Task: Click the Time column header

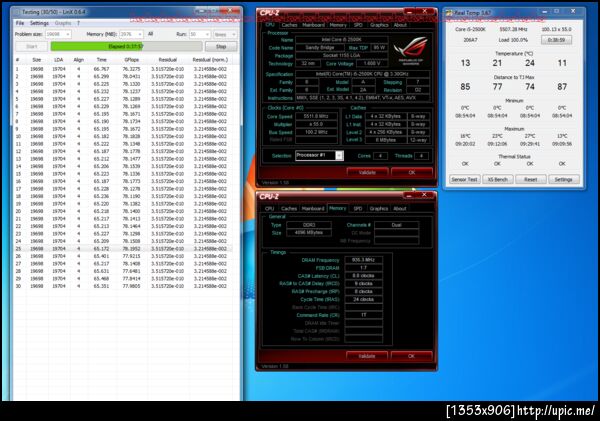Action: pos(101,60)
